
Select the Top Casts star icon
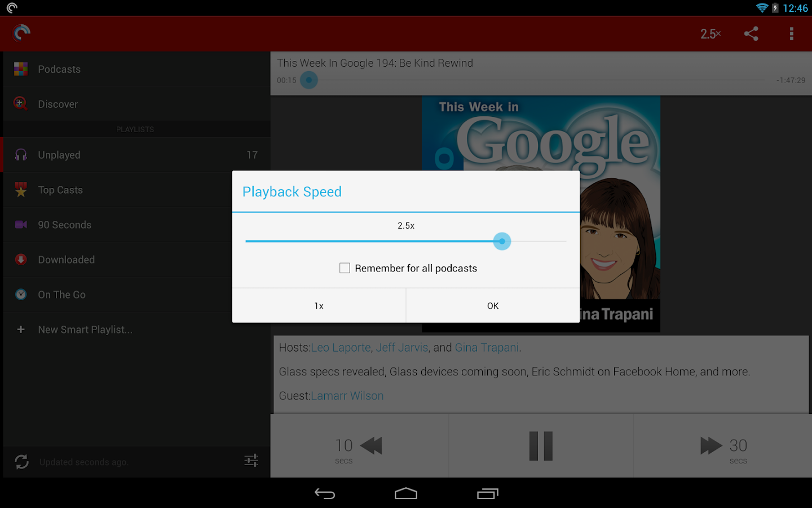[21, 190]
